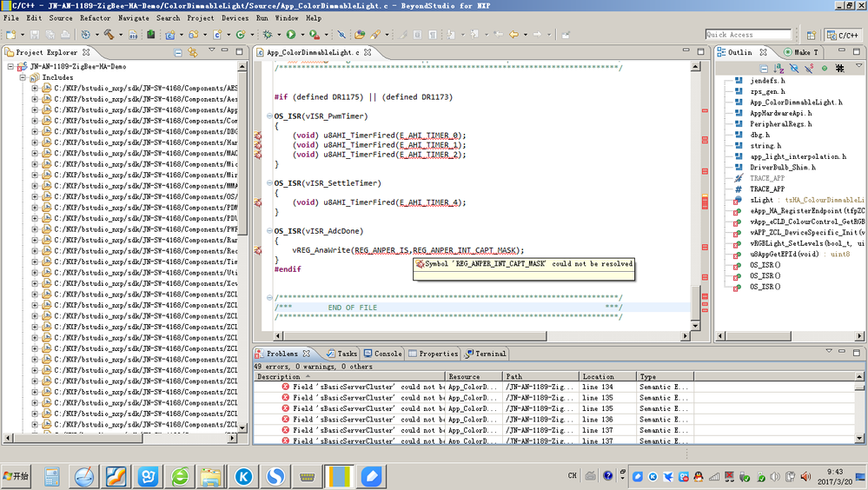Click the Description column header in Problems
Image resolution: width=868 pixels, height=490 pixels.
tap(278, 377)
